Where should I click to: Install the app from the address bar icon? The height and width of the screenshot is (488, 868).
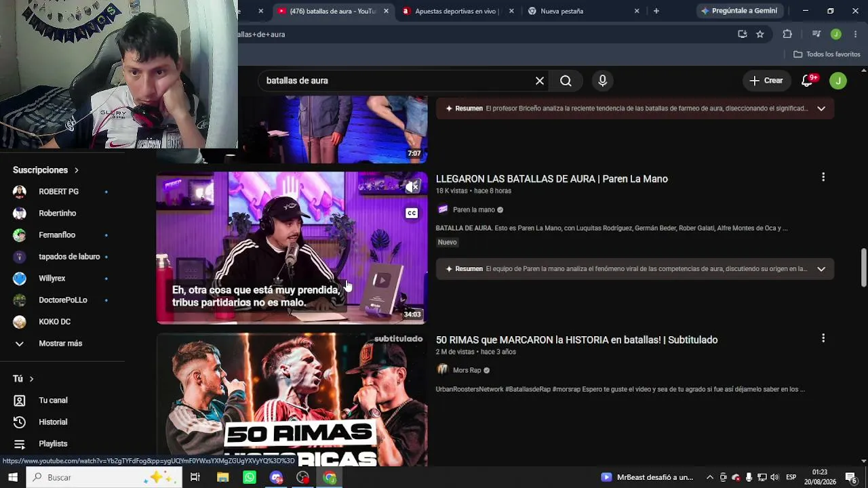coord(743,34)
